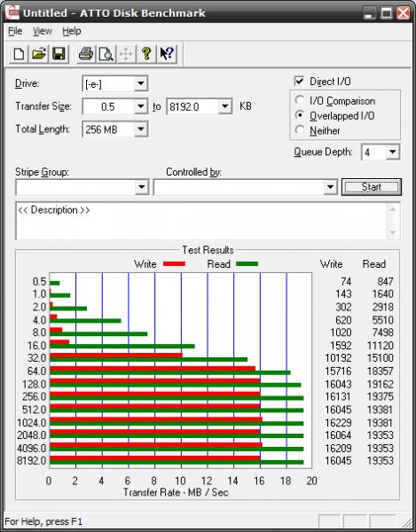This screenshot has width=416, height=532.
Task: Click the 15716 write value for 64.0
Action: (338, 372)
